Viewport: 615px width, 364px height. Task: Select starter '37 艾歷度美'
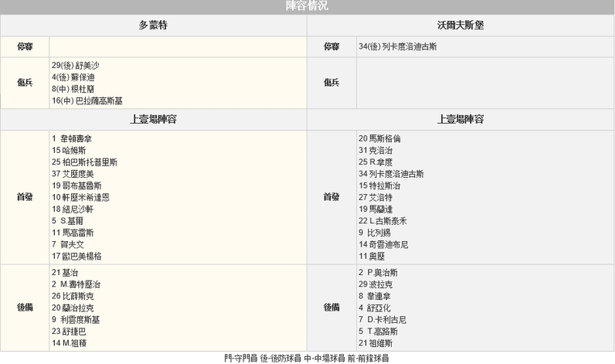[73, 174]
